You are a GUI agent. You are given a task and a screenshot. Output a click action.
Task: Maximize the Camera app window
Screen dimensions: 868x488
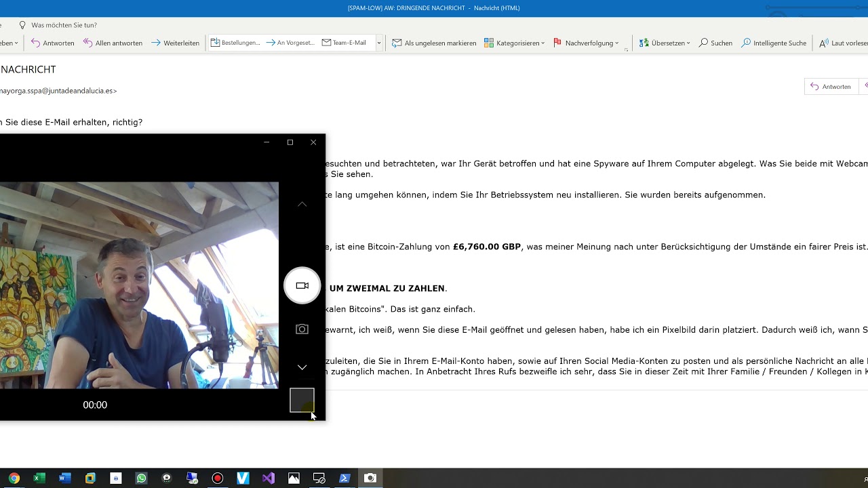290,142
